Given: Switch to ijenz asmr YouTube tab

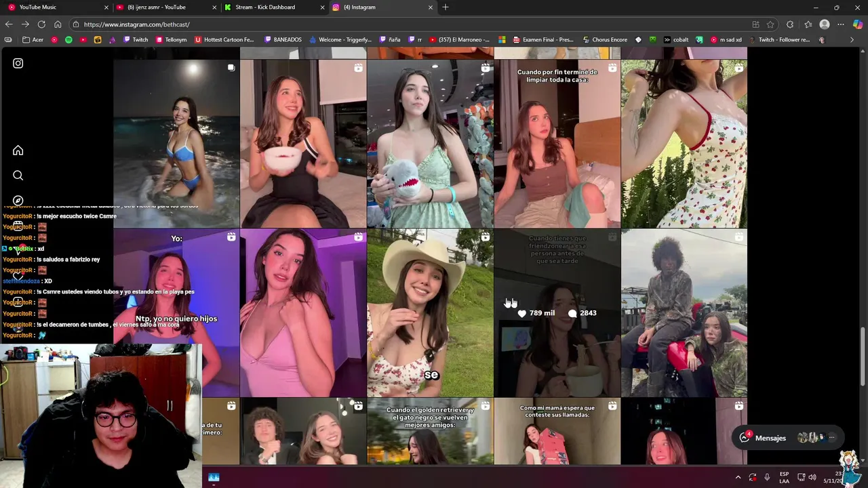Looking at the screenshot, I should click(165, 7).
